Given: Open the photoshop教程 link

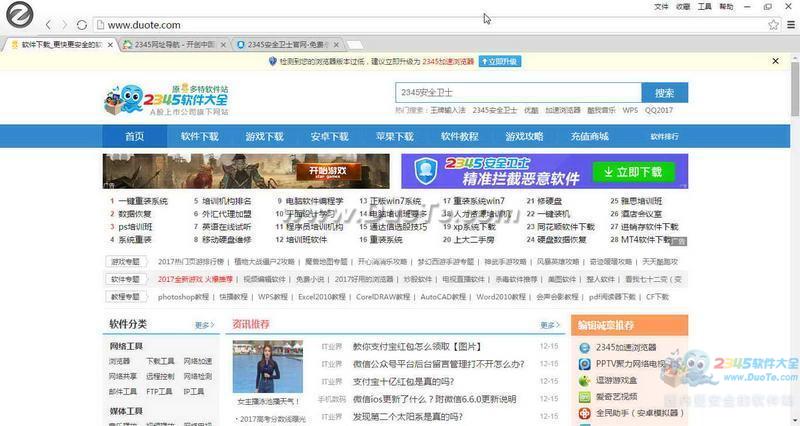Looking at the screenshot, I should click(x=183, y=296).
